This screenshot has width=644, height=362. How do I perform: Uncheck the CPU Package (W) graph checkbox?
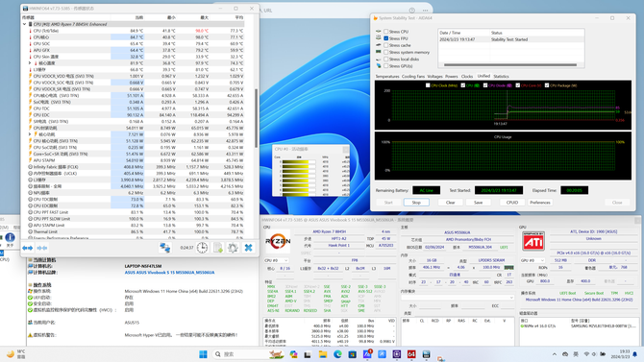point(547,85)
